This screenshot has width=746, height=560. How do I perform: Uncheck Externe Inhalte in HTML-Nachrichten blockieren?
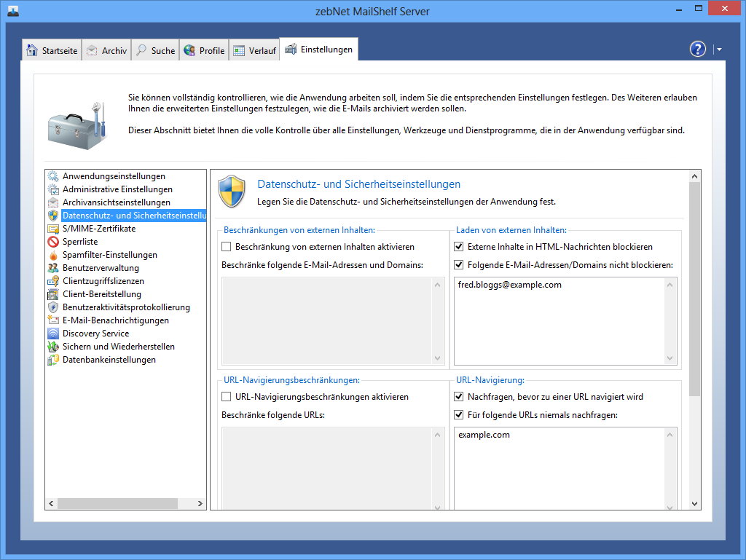(459, 247)
